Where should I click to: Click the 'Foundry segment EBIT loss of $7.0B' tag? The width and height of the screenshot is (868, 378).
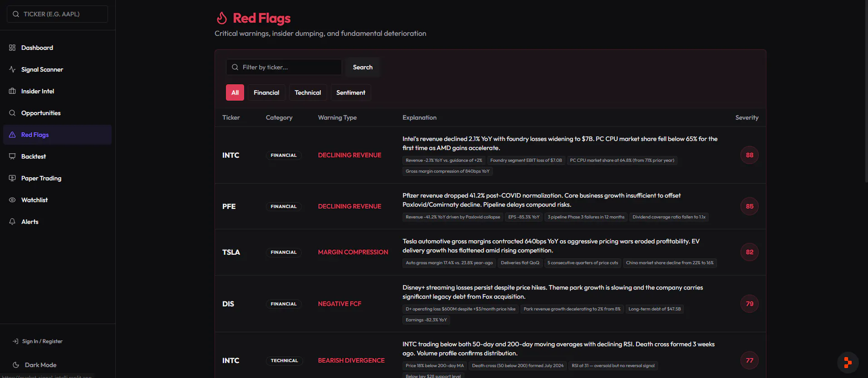click(526, 160)
